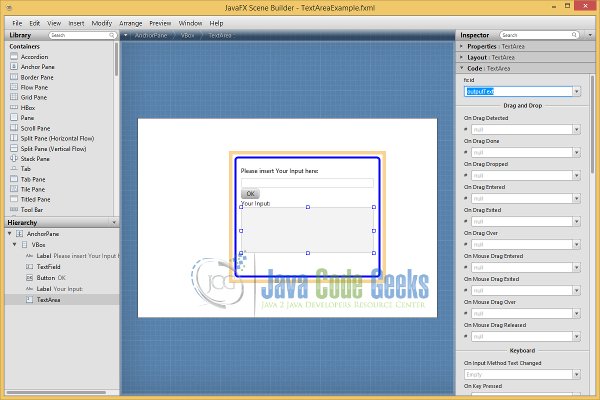Pick the Tab Pane icon
The image size is (600, 400).
pos(14,179)
